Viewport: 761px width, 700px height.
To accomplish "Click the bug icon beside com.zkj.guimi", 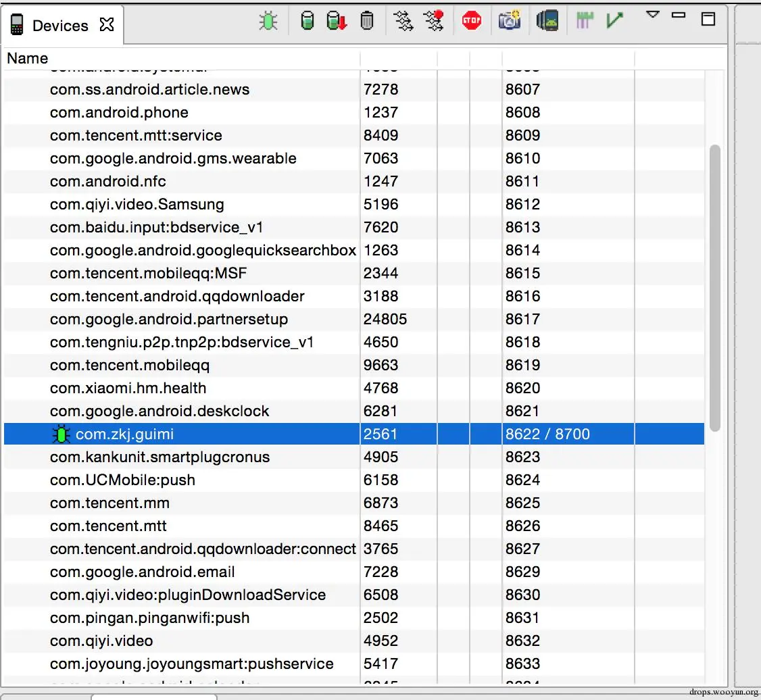I will [61, 434].
